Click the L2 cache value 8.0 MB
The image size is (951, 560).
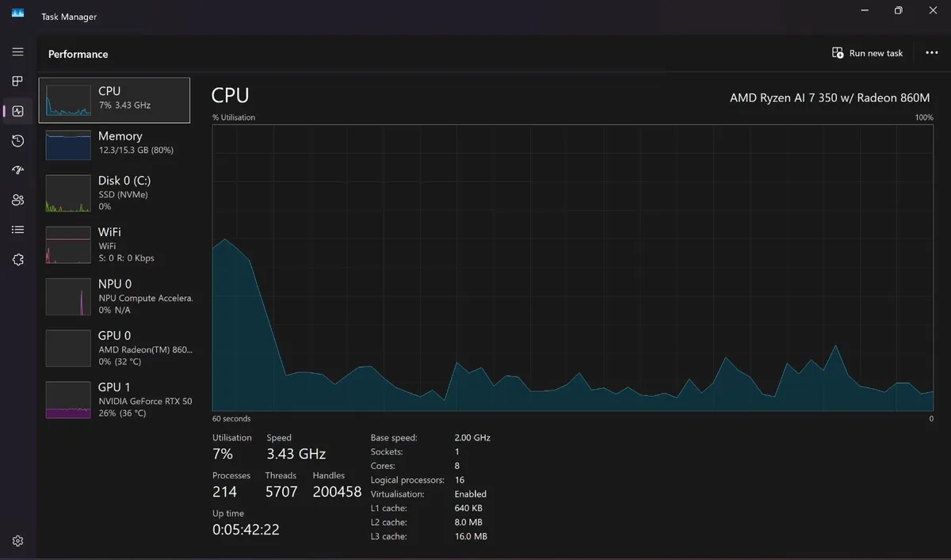pyautogui.click(x=468, y=522)
